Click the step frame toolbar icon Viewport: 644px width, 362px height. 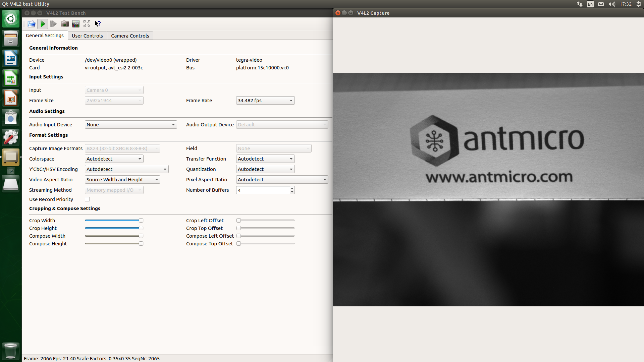click(53, 24)
